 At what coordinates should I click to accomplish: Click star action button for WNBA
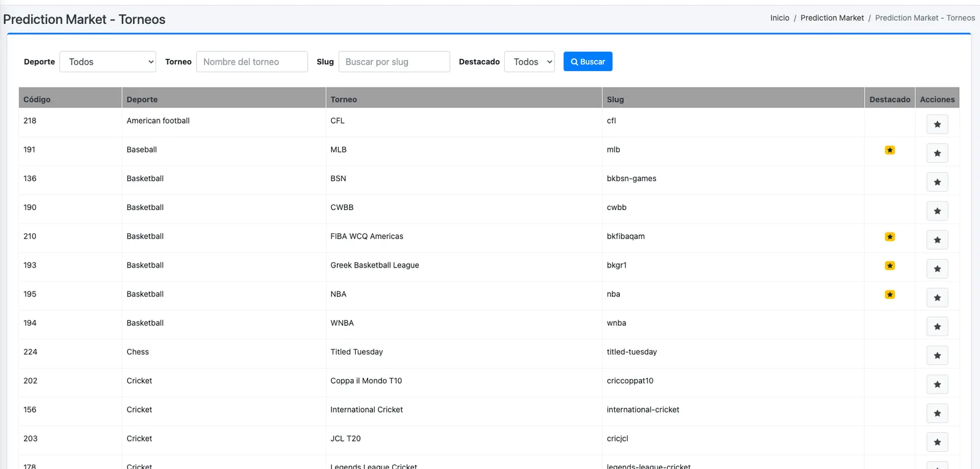[x=937, y=326]
